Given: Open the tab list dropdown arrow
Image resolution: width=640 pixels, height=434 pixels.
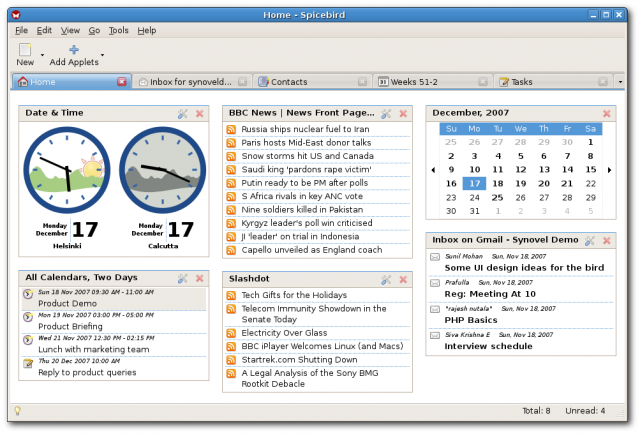Looking at the screenshot, I should coord(620,82).
